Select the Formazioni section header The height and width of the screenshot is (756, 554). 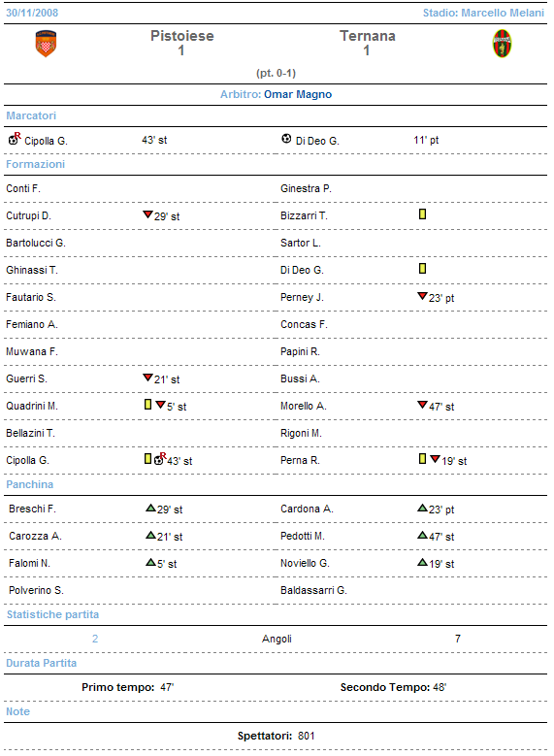pyautogui.click(x=35, y=164)
